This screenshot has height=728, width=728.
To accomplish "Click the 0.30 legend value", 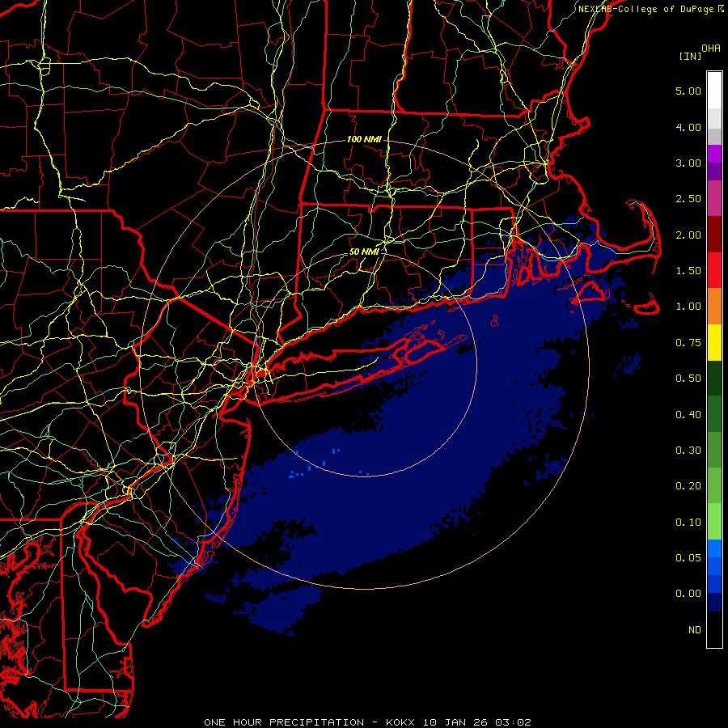I will [x=688, y=451].
